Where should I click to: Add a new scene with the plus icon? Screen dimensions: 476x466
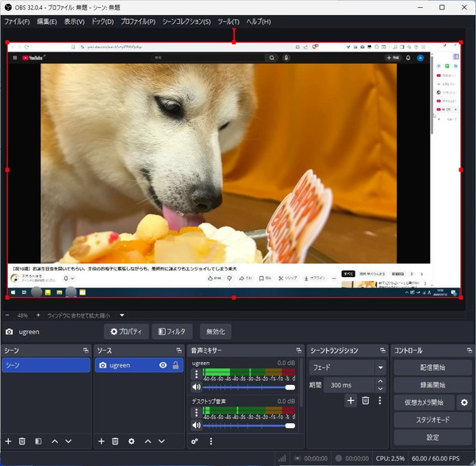[8, 441]
